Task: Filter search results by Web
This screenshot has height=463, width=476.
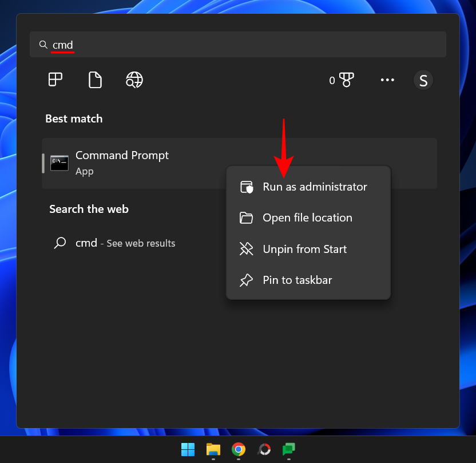Action: [x=134, y=80]
